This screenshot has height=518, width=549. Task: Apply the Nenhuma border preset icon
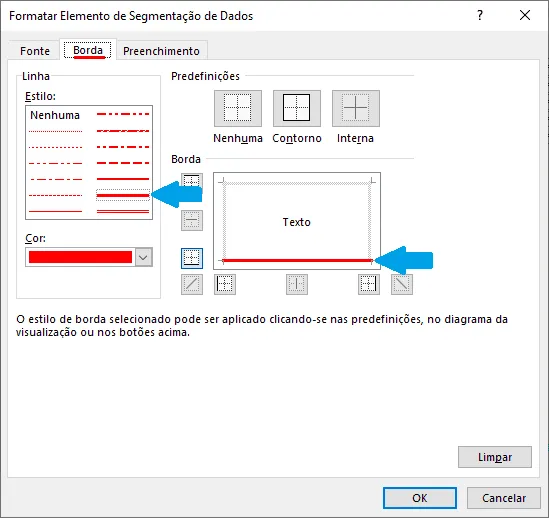(238, 108)
